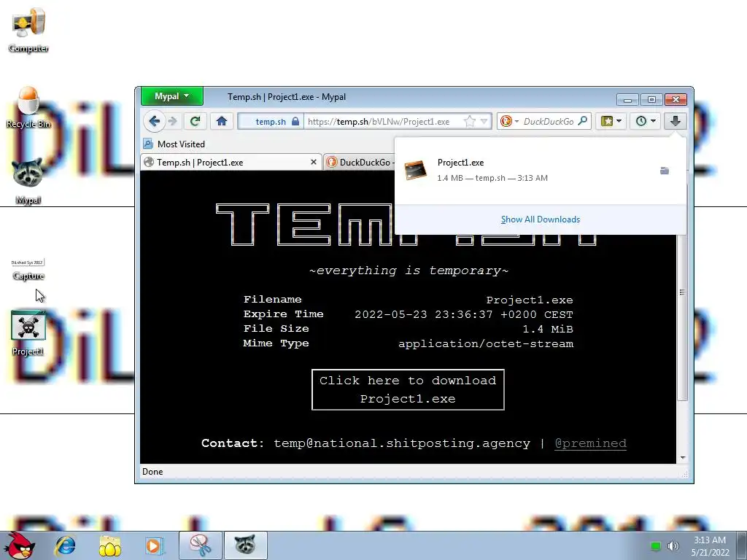The image size is (747, 560).
Task: Select the Temp.sh | Project1.exe tab
Action: click(x=231, y=163)
